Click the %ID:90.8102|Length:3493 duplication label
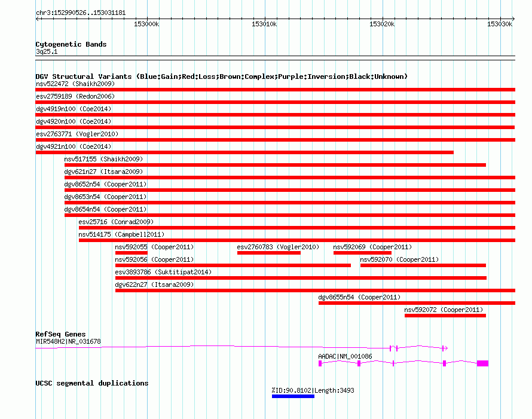532x419 pixels. (x=313, y=390)
